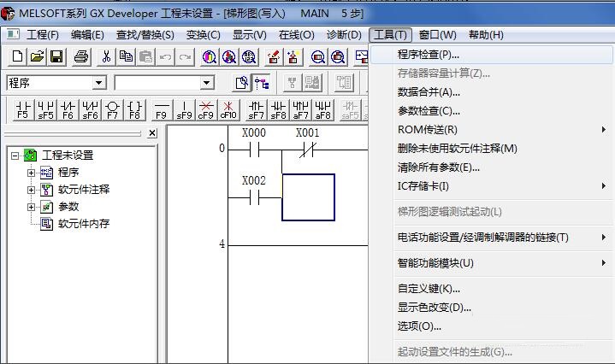Select 软元件内存 in project tree
This screenshot has height=364, width=615.
84,224
